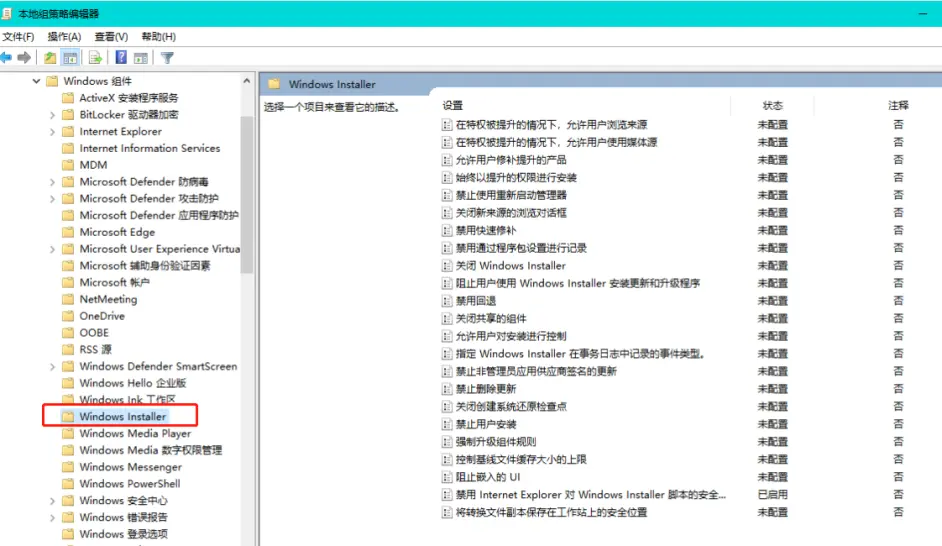Image resolution: width=942 pixels, height=546 pixels.
Task: Select Internet Information Services in tree
Action: tap(150, 148)
